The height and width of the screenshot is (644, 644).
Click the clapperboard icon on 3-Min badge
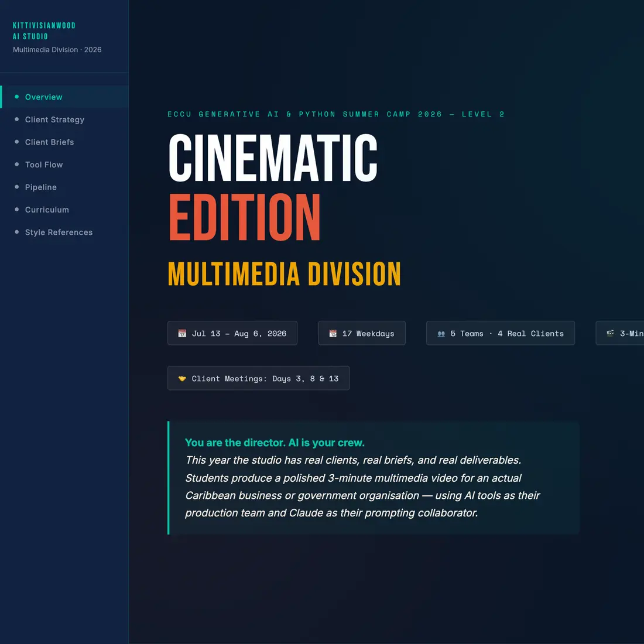click(x=610, y=333)
